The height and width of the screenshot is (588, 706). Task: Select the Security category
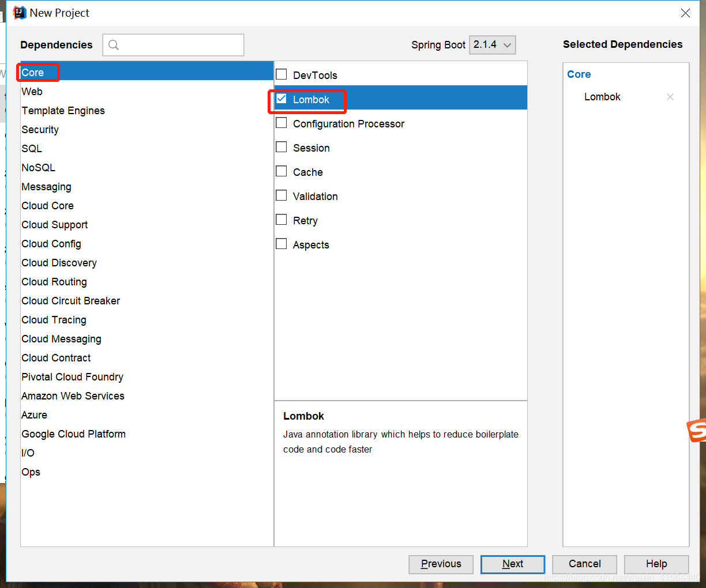pos(147,130)
